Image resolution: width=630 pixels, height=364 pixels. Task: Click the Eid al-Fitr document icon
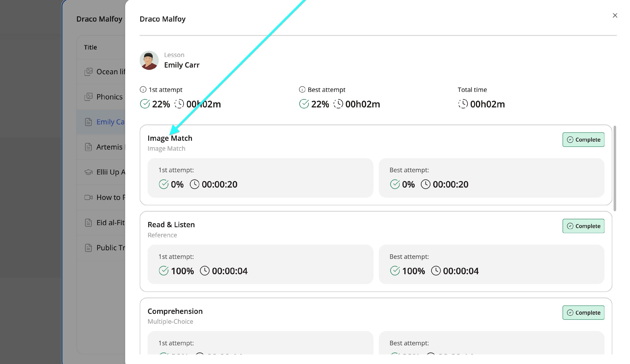coord(88,223)
